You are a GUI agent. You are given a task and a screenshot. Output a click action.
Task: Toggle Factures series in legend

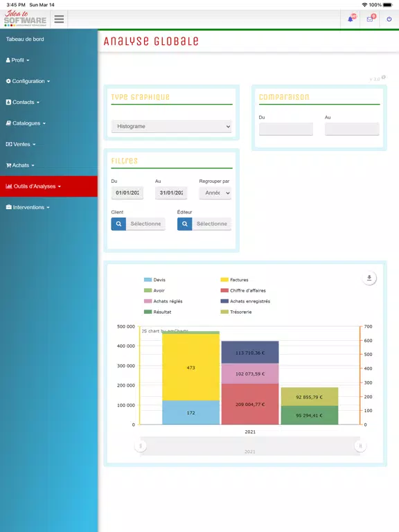point(234,280)
